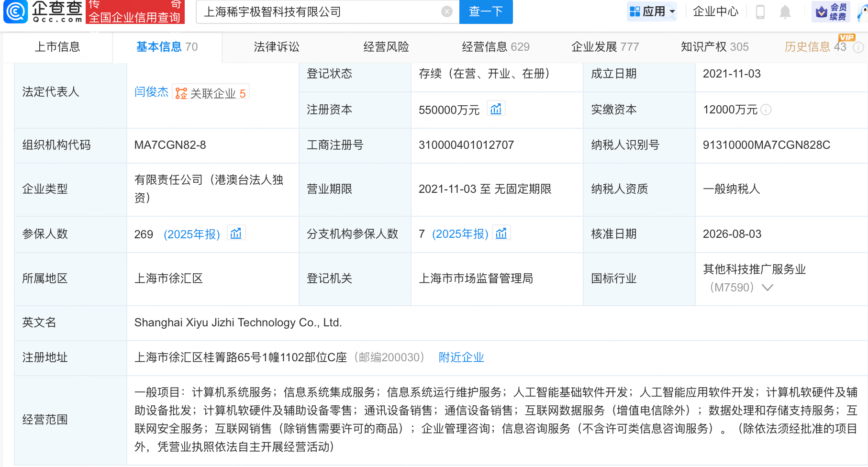
Task: Click the 应用 grid icon
Action: click(635, 11)
